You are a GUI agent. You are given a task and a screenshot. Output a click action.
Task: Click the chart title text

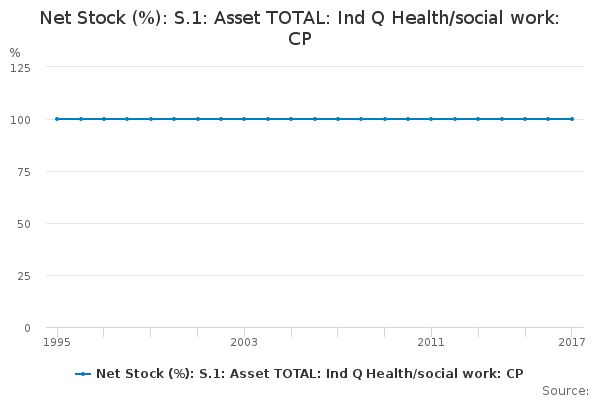(x=300, y=27)
